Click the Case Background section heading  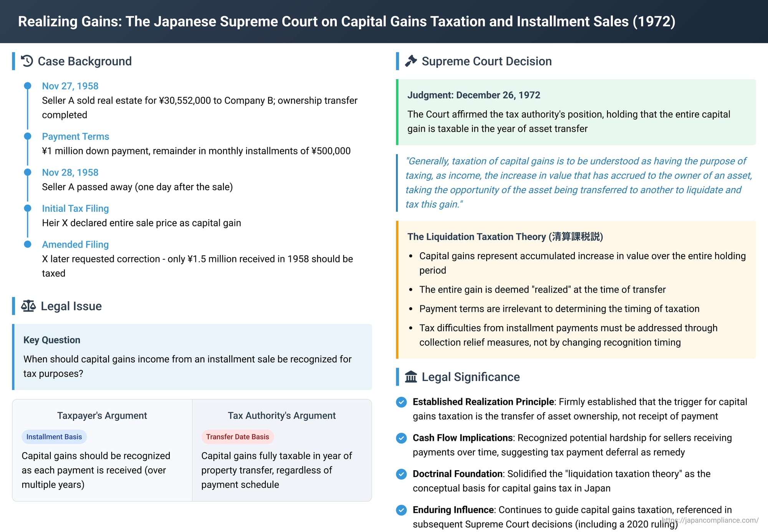point(85,61)
